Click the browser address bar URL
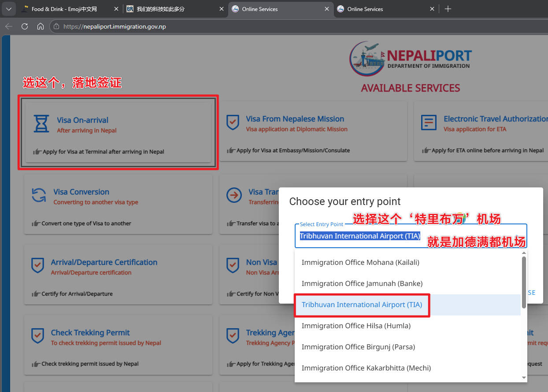Image resolution: width=548 pixels, height=392 pixels. coord(115,26)
